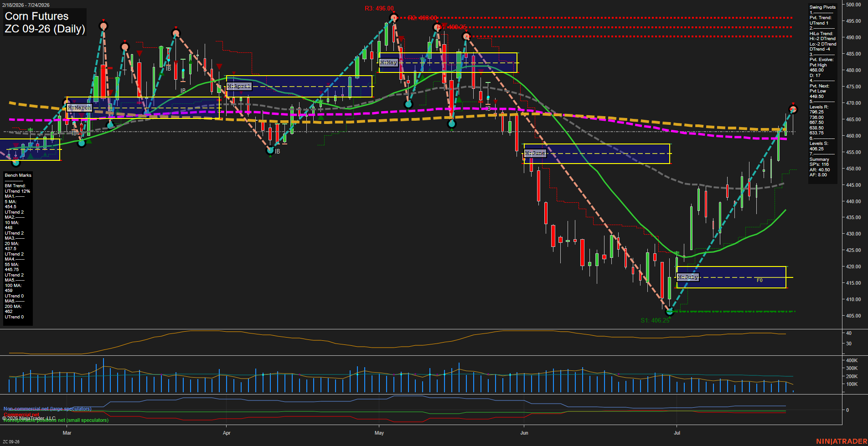Select the swing low pivot marker at S1 406.25
This screenshot has width=868, height=446.
tap(670, 312)
